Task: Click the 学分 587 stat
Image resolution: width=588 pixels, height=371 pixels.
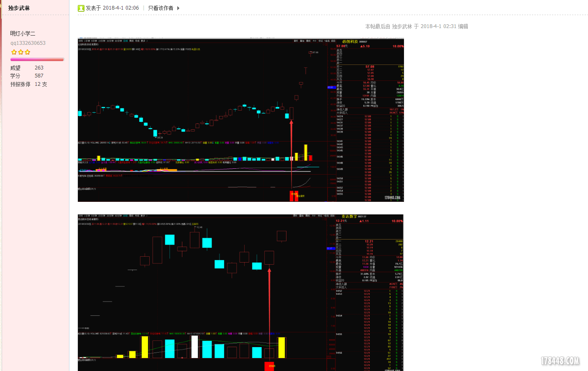Action: (x=27, y=76)
